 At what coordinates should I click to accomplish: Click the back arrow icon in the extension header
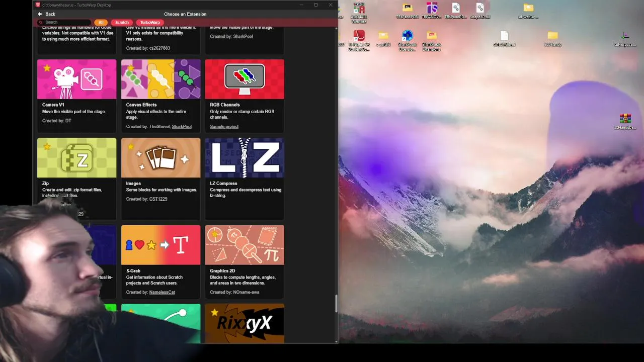point(40,14)
